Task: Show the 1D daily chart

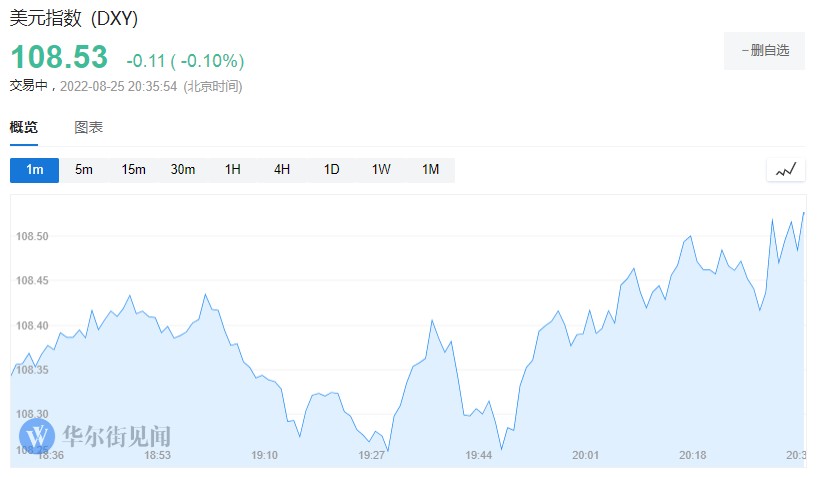Action: tap(331, 170)
